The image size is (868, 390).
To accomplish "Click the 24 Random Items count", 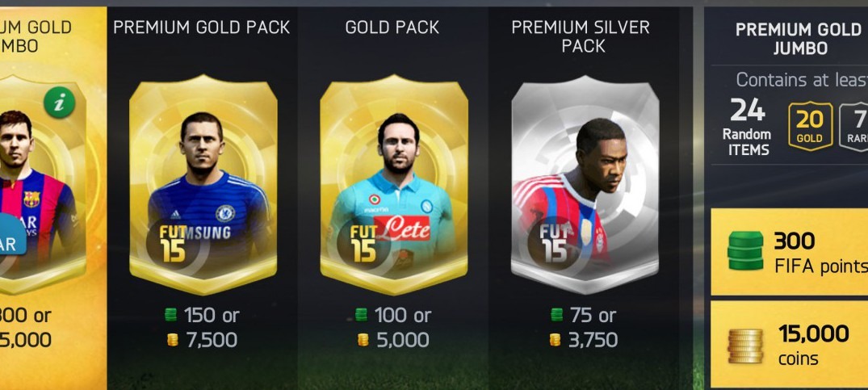I will click(748, 127).
